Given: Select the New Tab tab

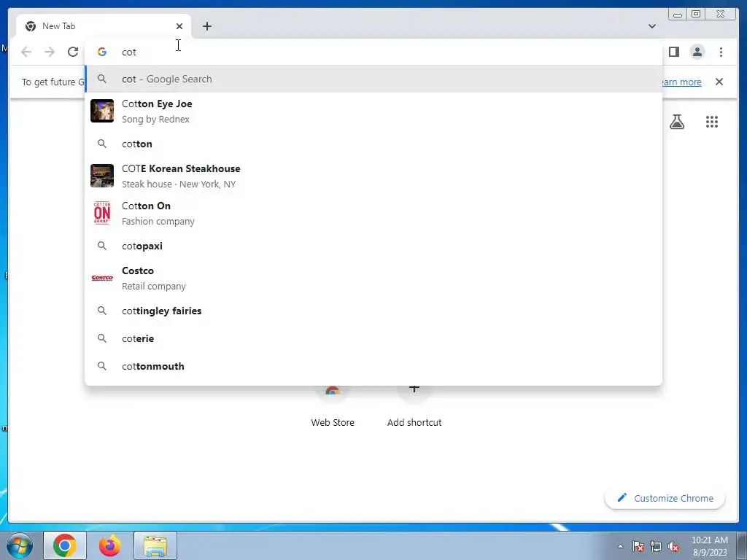Looking at the screenshot, I should [x=104, y=26].
